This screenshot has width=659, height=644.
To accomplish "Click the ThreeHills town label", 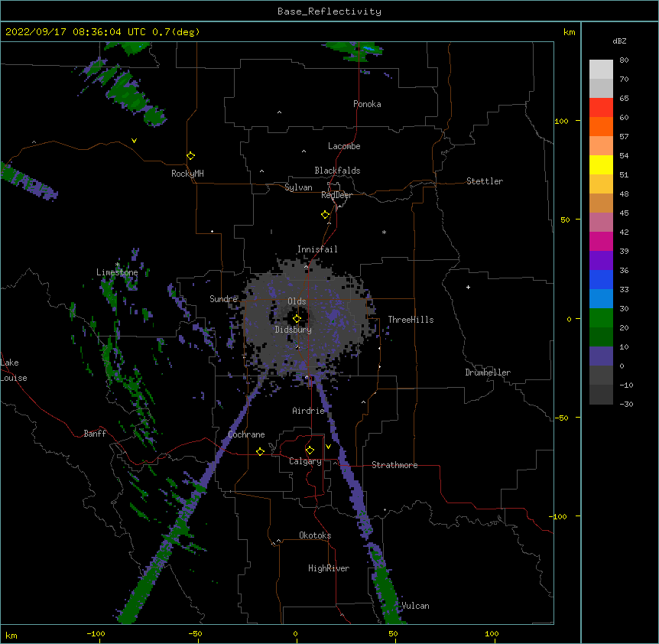I will 411,320.
